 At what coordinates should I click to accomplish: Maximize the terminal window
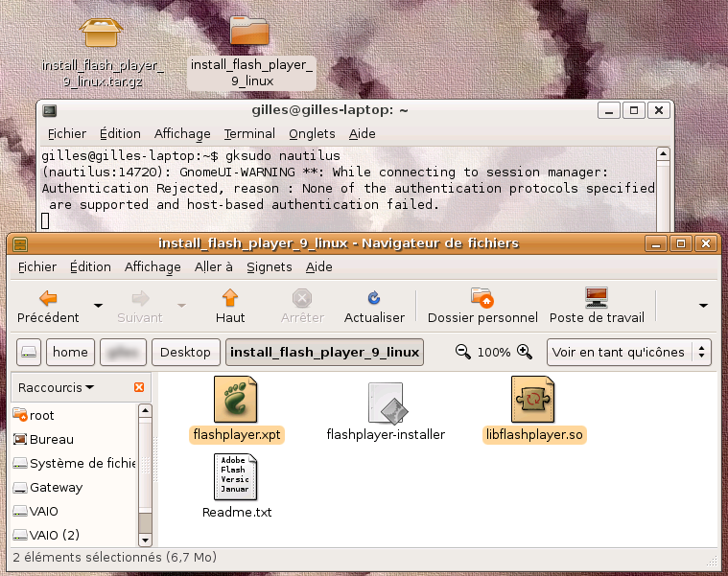[634, 110]
